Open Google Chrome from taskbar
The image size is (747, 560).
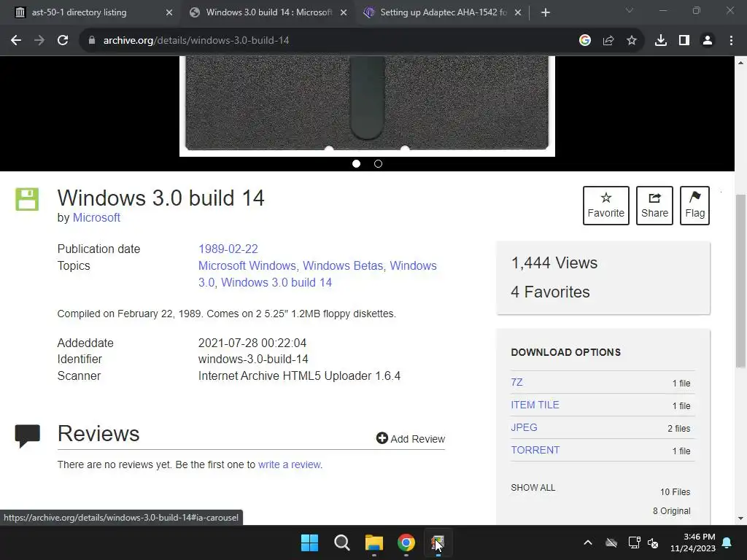(406, 542)
